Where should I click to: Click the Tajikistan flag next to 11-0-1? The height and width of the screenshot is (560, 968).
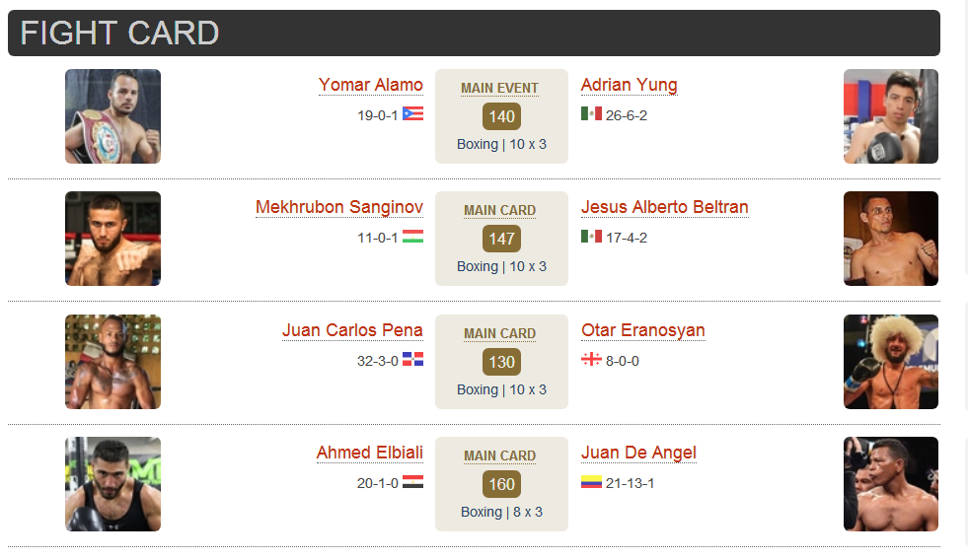click(x=413, y=236)
